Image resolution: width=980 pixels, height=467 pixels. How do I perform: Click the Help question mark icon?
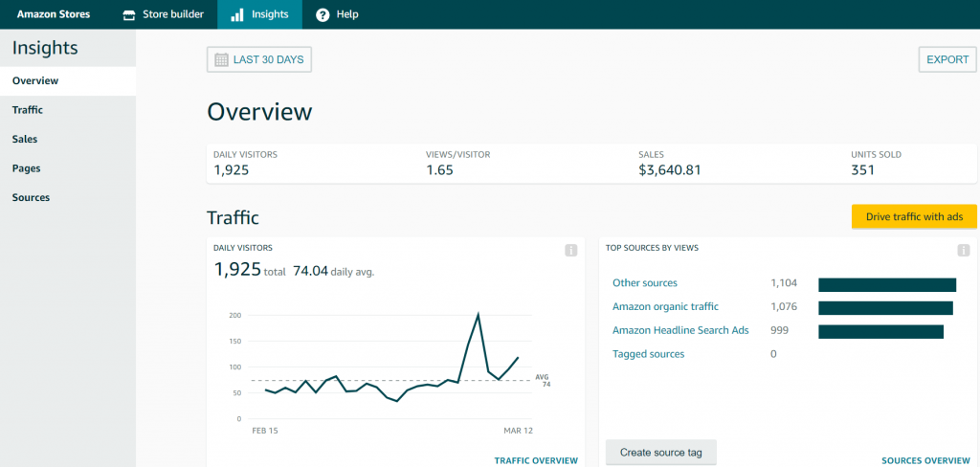(323, 14)
